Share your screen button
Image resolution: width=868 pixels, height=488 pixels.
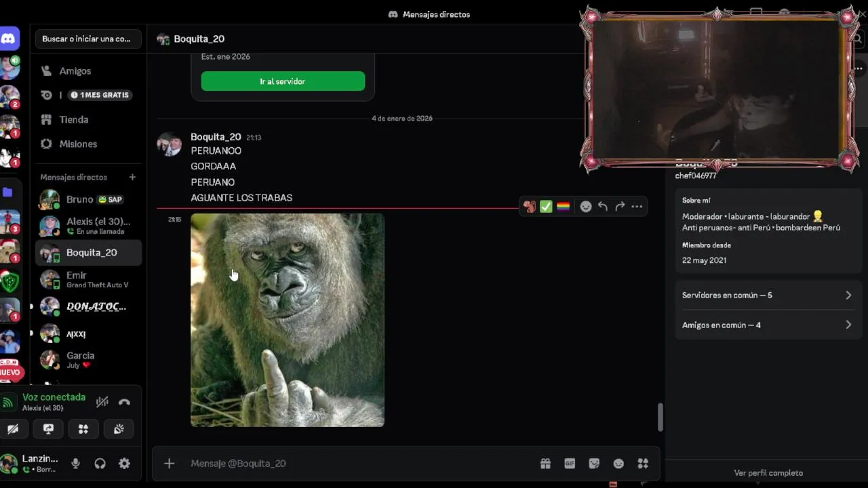48,429
